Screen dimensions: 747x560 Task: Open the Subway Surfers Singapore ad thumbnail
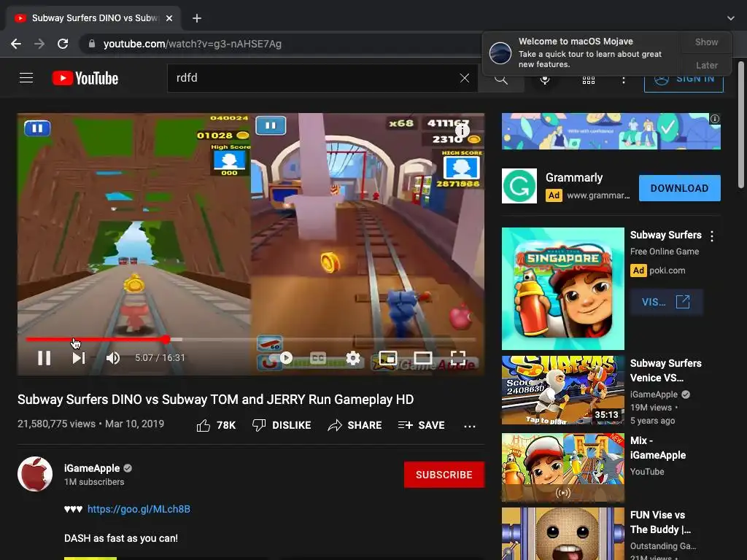[x=562, y=289]
